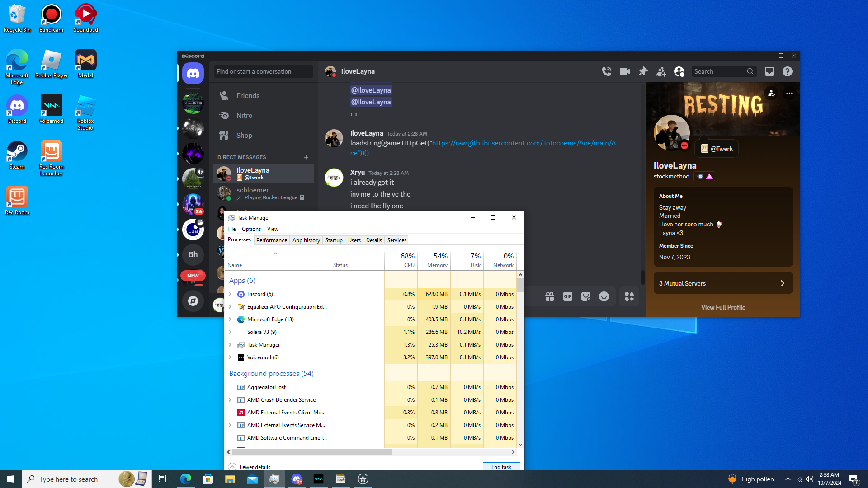The height and width of the screenshot is (488, 868).
Task: Switch to the Performance tab
Action: (271, 240)
